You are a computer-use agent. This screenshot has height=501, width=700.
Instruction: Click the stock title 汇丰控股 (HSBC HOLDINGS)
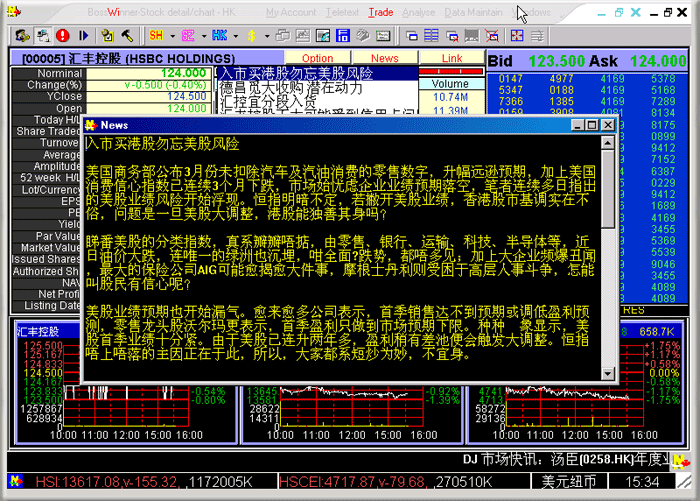point(129,58)
